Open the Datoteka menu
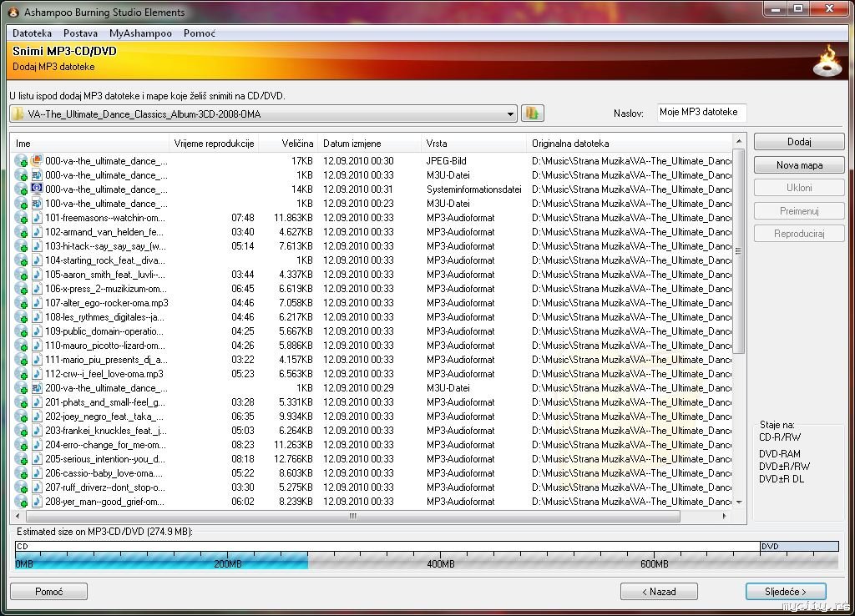This screenshot has width=855, height=616. coord(33,33)
